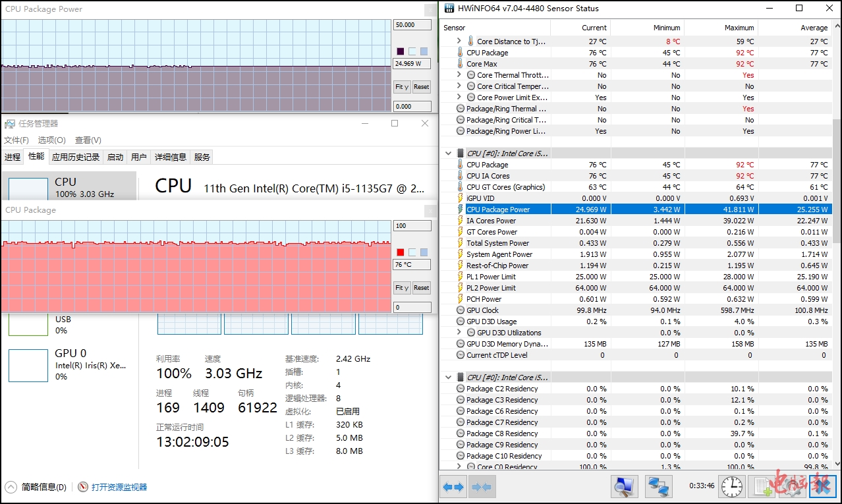
Task: Open the 选项(O) menu
Action: pos(51,140)
